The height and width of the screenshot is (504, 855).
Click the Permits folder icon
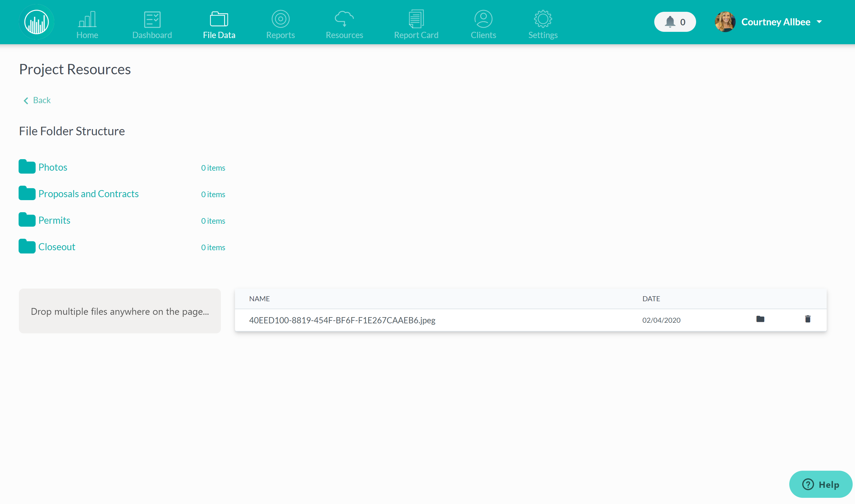pyautogui.click(x=27, y=220)
